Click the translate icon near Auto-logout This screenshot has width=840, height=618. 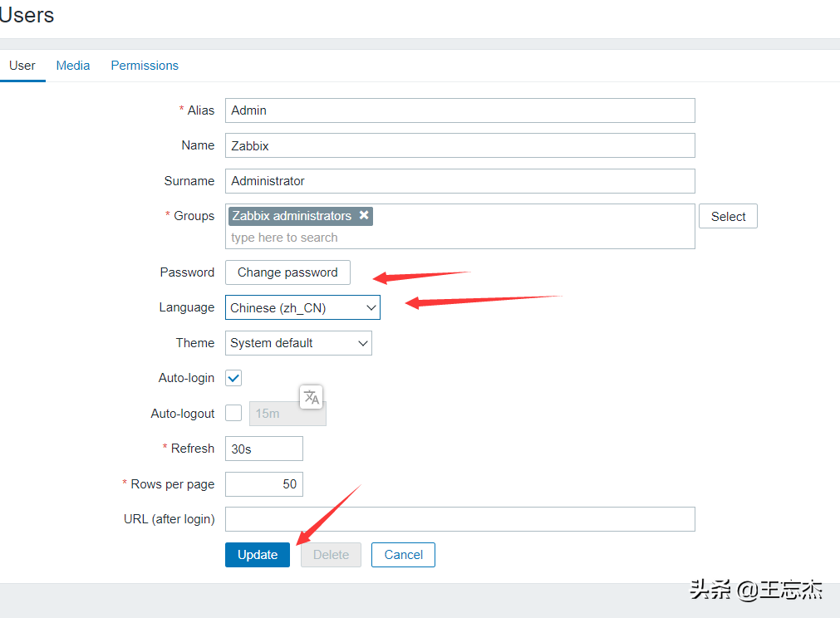pyautogui.click(x=312, y=397)
